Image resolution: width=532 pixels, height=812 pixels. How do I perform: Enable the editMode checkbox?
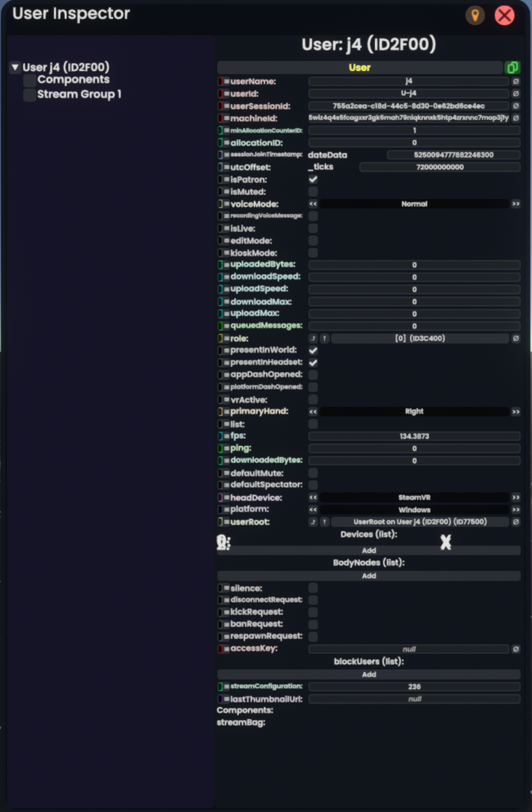(x=313, y=240)
